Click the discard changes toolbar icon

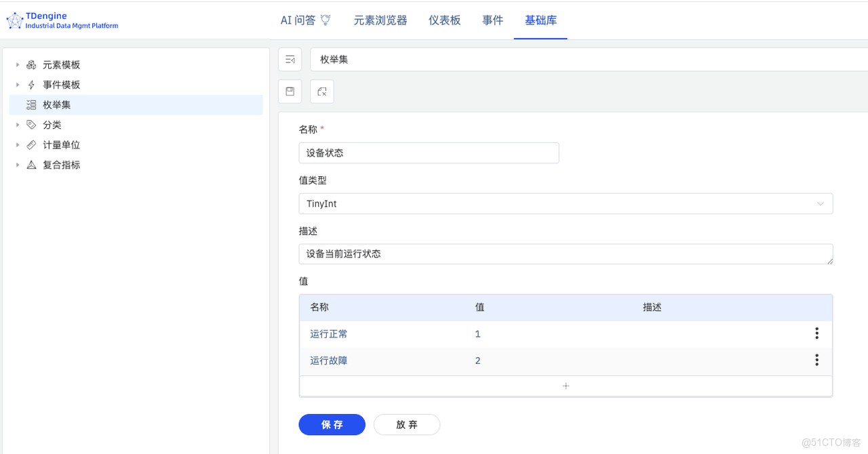coord(322,91)
